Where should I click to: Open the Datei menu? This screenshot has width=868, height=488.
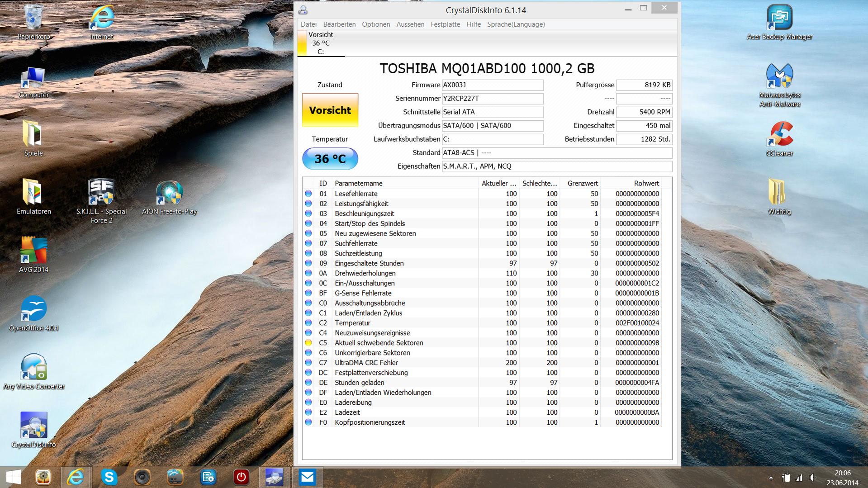pyautogui.click(x=308, y=24)
